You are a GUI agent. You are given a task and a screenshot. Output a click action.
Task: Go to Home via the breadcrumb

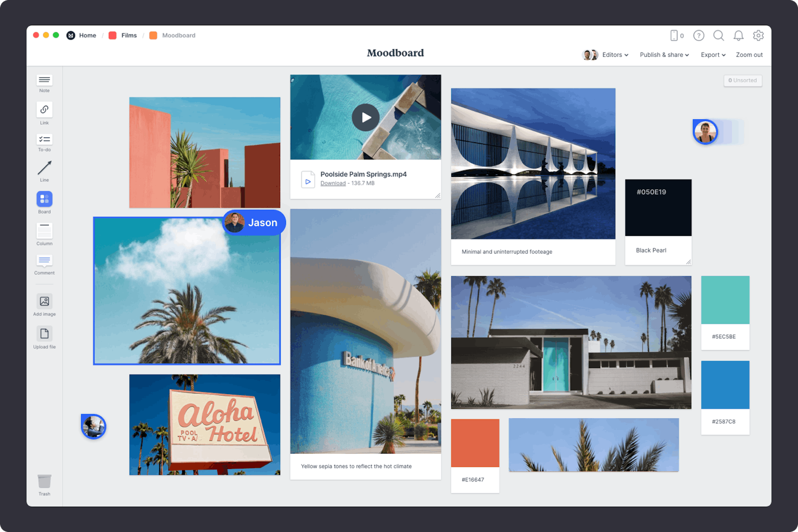click(x=87, y=35)
